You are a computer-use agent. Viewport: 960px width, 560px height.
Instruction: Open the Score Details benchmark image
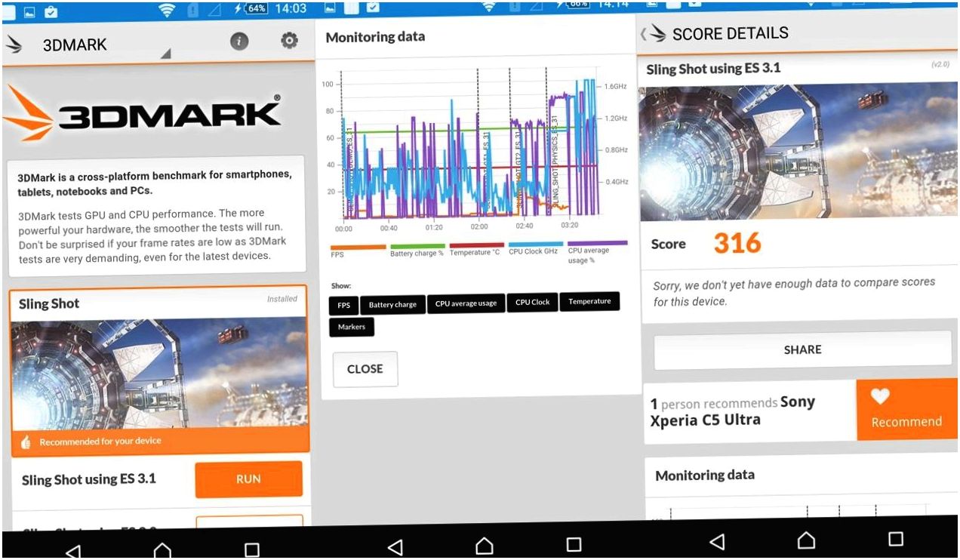(798, 151)
